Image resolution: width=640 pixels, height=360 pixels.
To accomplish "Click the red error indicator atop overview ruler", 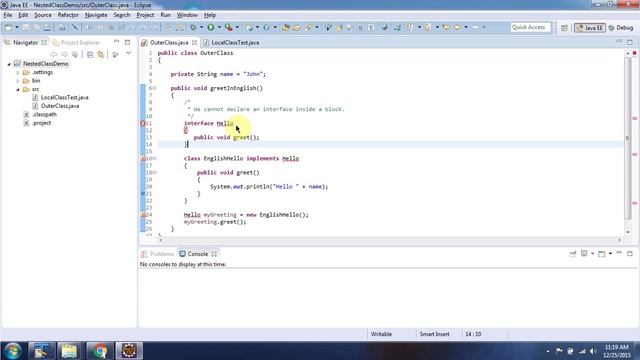I will coord(634,53).
